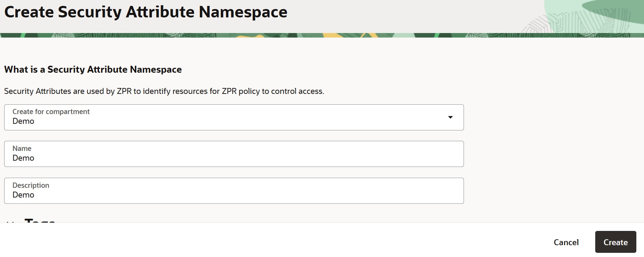Click the sentence about ZPR Security Attributes
644x257 pixels.
pos(164,91)
